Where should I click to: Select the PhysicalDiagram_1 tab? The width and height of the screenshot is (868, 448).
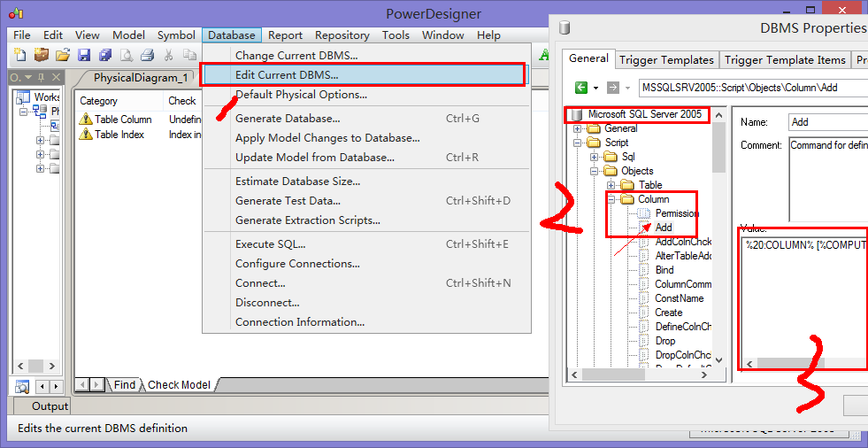click(x=140, y=78)
